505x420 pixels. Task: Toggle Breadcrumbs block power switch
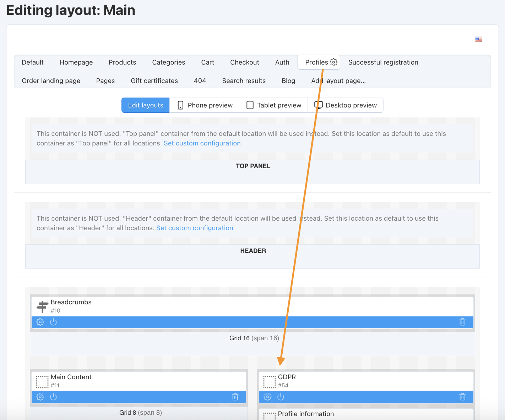[53, 322]
